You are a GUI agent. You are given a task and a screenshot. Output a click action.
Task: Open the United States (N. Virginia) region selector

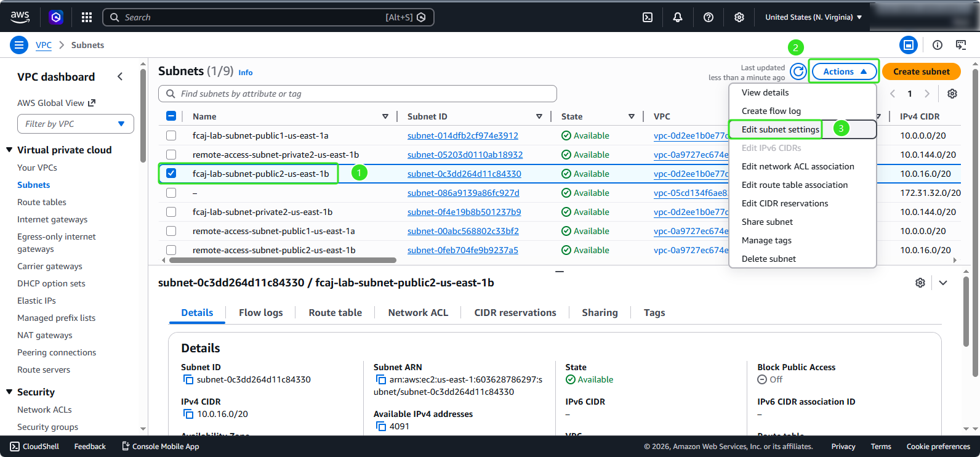click(813, 17)
